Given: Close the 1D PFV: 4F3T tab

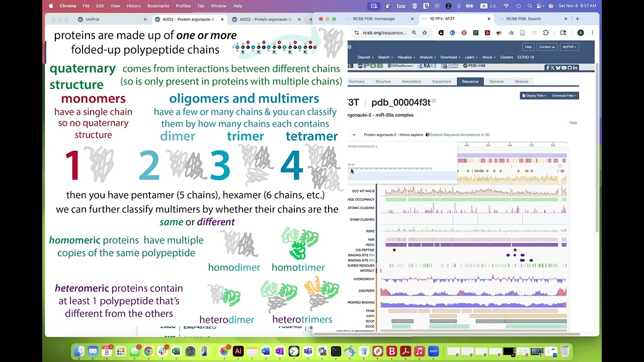Looking at the screenshot, I should 489,19.
